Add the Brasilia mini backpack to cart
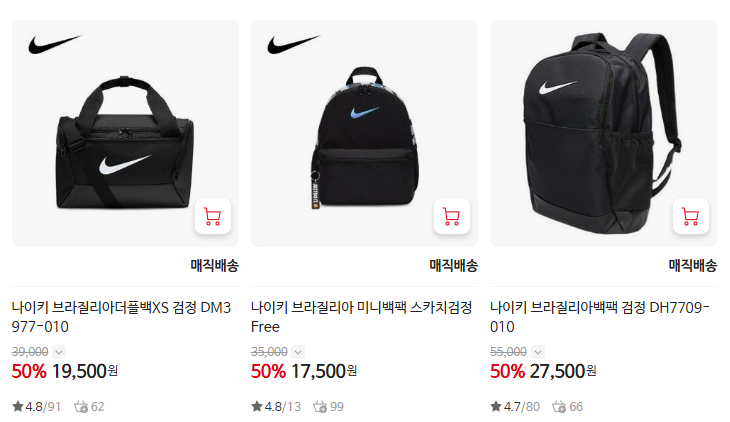The height and width of the screenshot is (422, 730). click(x=452, y=216)
